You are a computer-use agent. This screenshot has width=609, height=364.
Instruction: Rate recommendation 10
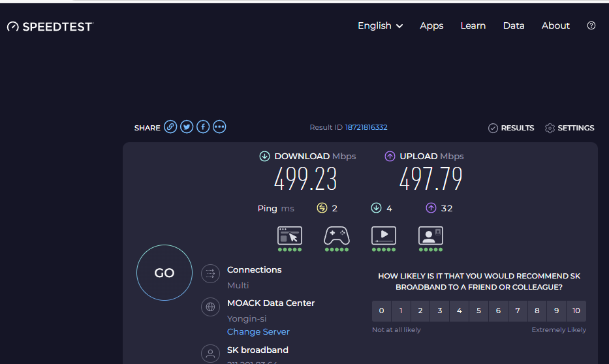pos(576,311)
